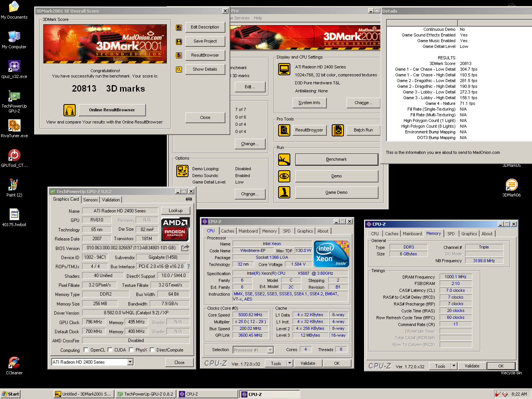Toggle the CUDA checkbox in GPU-Z
Viewport: 532px width, 399px height.
110,350
